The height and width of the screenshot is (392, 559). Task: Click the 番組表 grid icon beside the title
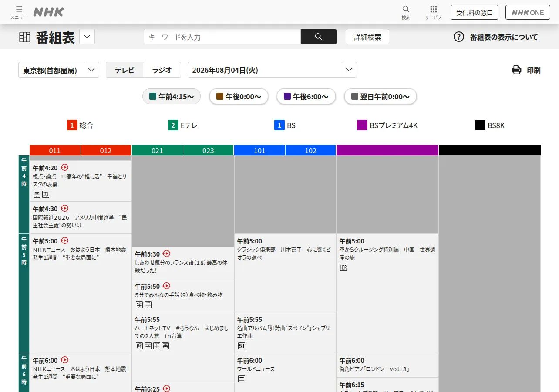click(x=25, y=37)
